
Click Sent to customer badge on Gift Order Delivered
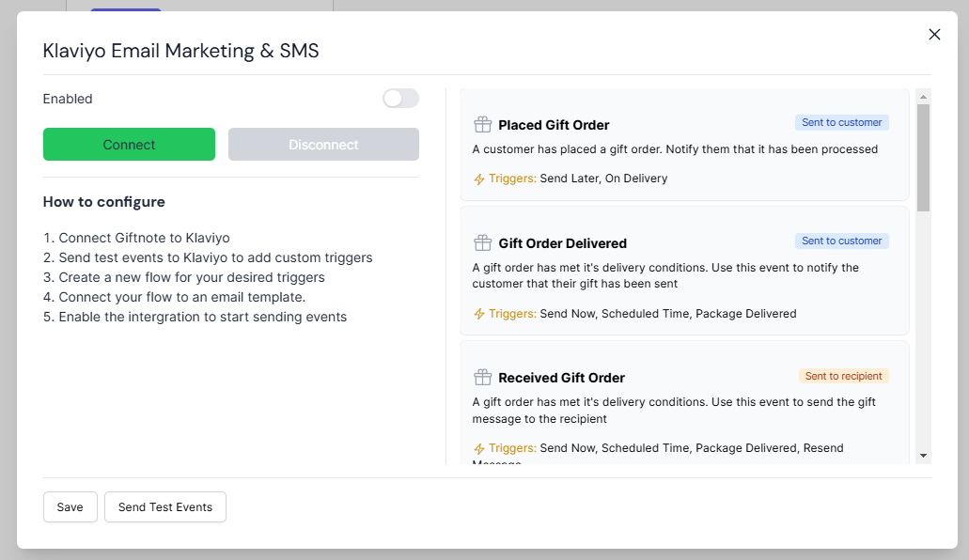pyautogui.click(x=842, y=241)
